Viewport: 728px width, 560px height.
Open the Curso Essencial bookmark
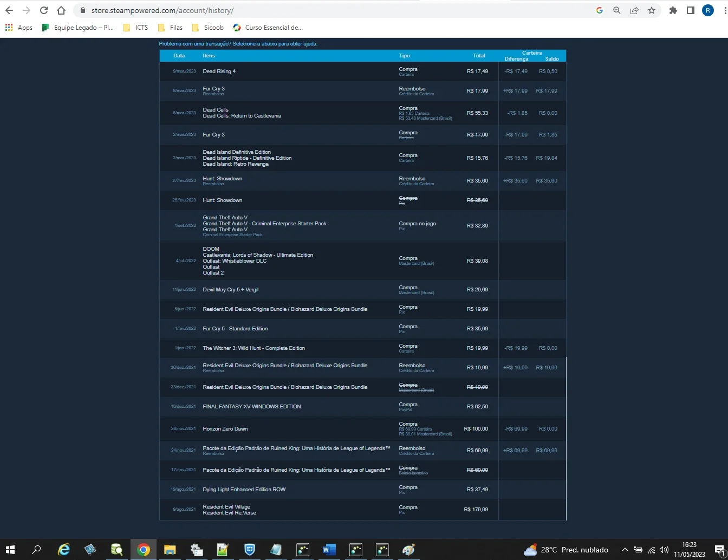pos(268,28)
